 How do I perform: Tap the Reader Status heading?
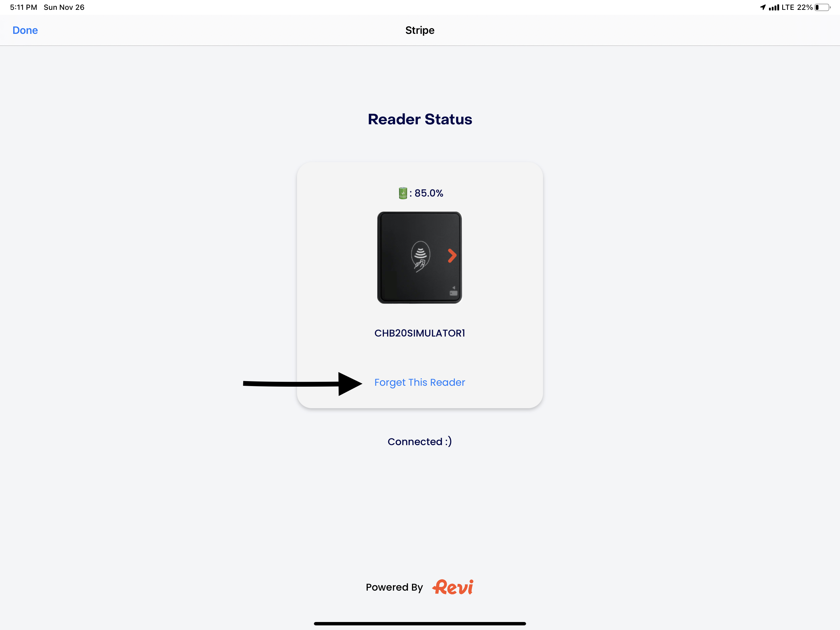[420, 119]
